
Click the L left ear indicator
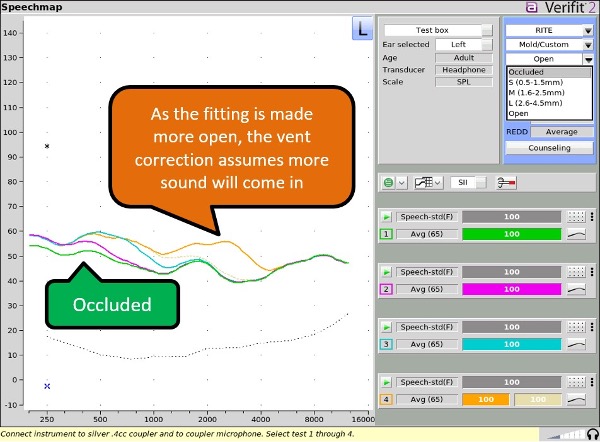[x=362, y=28]
